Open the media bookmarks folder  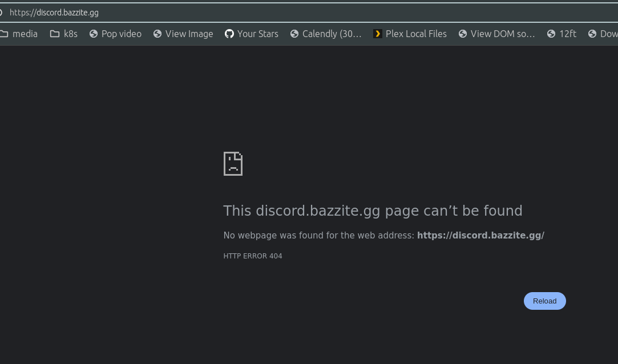point(19,34)
